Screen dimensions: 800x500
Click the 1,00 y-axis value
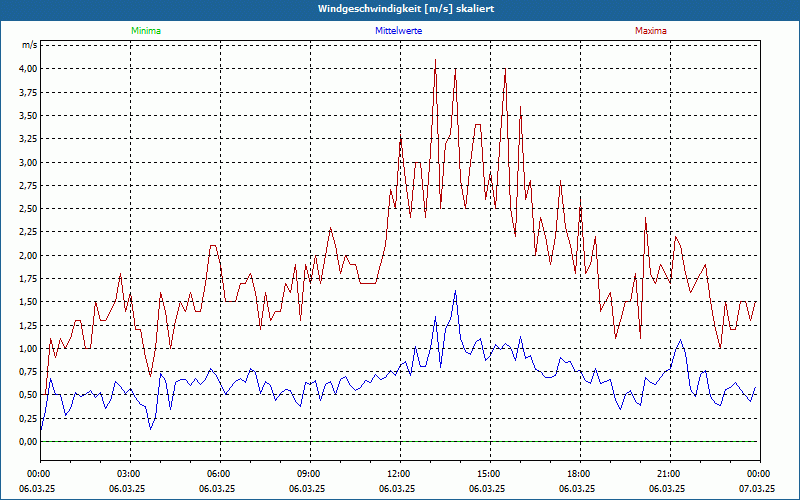coord(28,348)
